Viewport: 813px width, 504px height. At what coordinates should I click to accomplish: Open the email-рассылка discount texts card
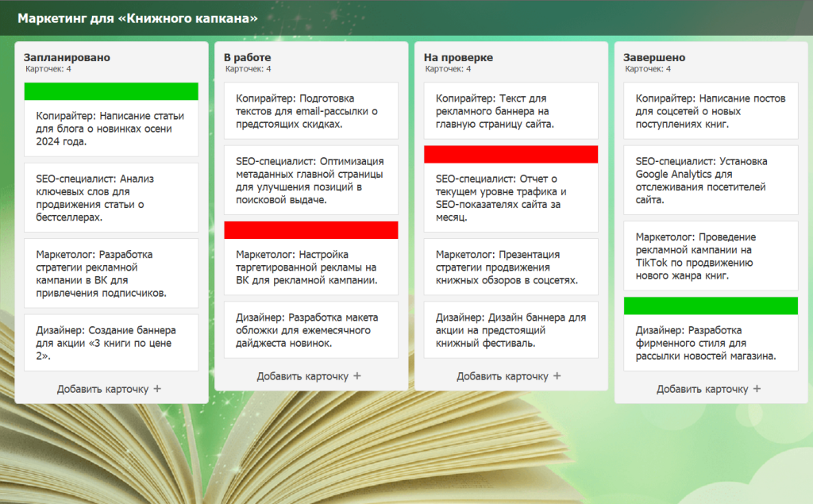coord(311,111)
